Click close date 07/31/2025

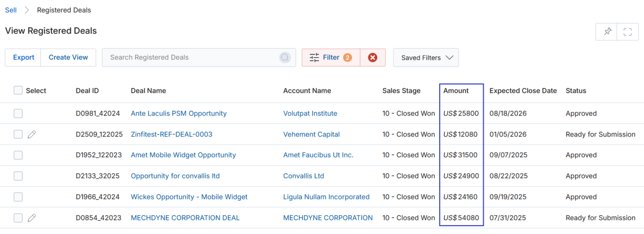(x=508, y=218)
